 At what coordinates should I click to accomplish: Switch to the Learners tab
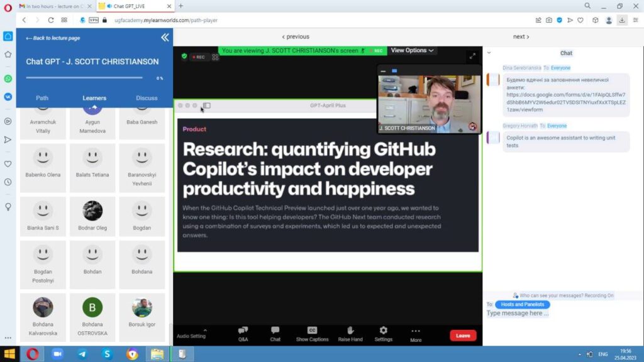(94, 97)
